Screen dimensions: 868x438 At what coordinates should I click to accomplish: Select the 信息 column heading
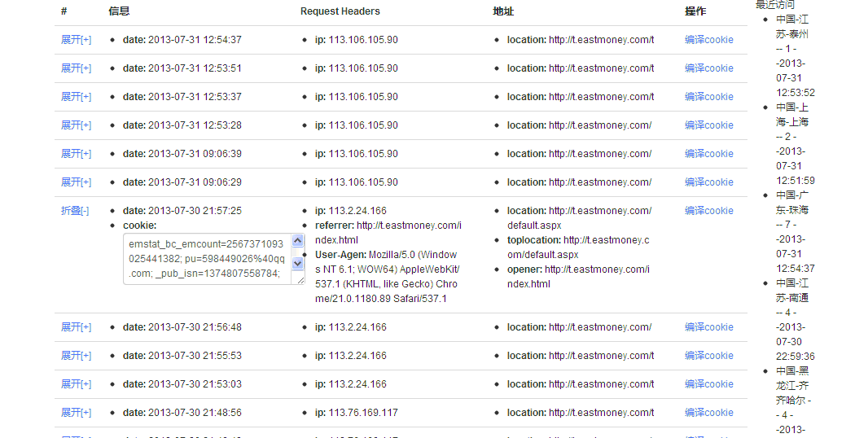[119, 11]
